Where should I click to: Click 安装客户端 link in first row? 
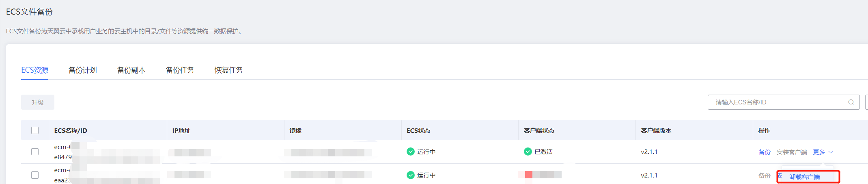(792, 152)
